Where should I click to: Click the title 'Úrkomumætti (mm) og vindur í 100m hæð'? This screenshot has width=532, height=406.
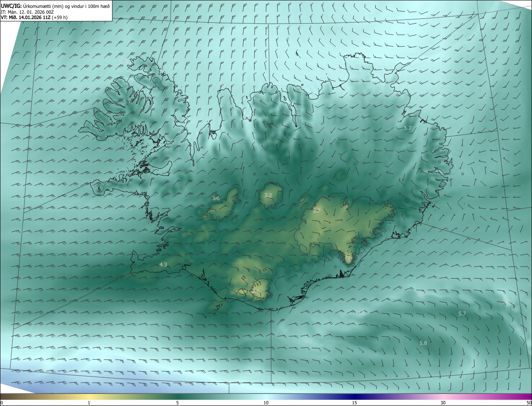[66, 5]
